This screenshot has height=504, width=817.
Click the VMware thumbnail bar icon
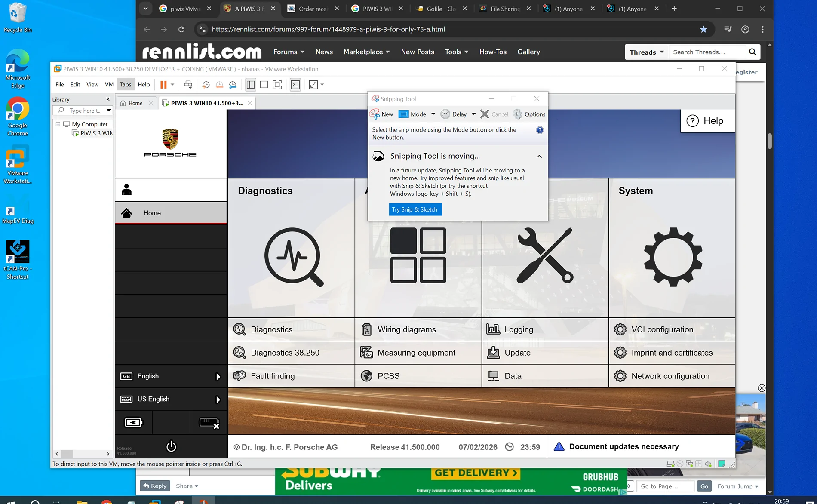pos(264,85)
